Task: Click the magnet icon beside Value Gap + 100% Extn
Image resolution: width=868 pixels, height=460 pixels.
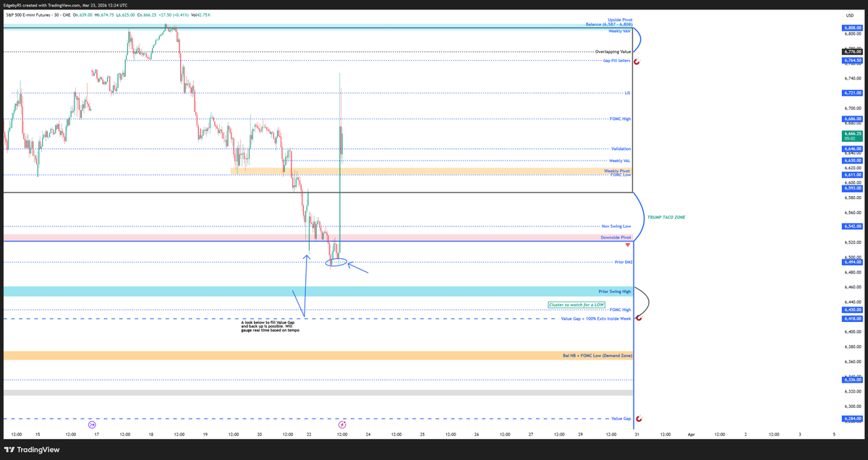Action: click(x=639, y=318)
